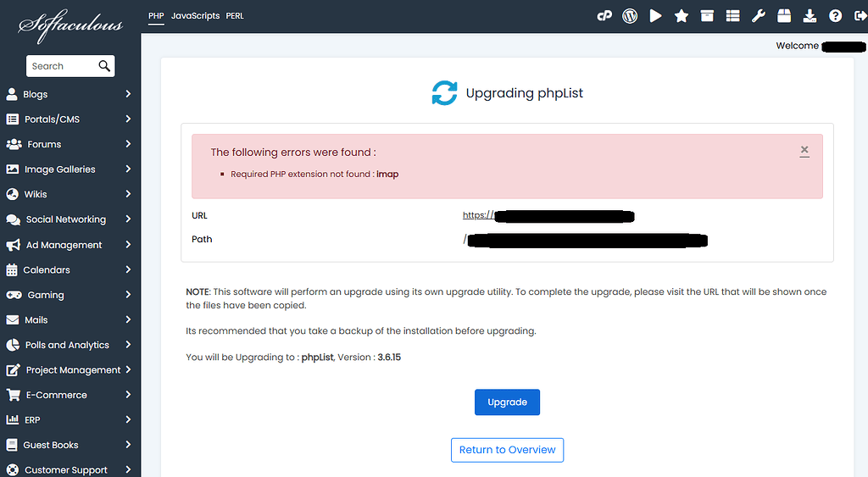Expand the Project Management category
This screenshot has height=477, width=868.
[x=70, y=370]
